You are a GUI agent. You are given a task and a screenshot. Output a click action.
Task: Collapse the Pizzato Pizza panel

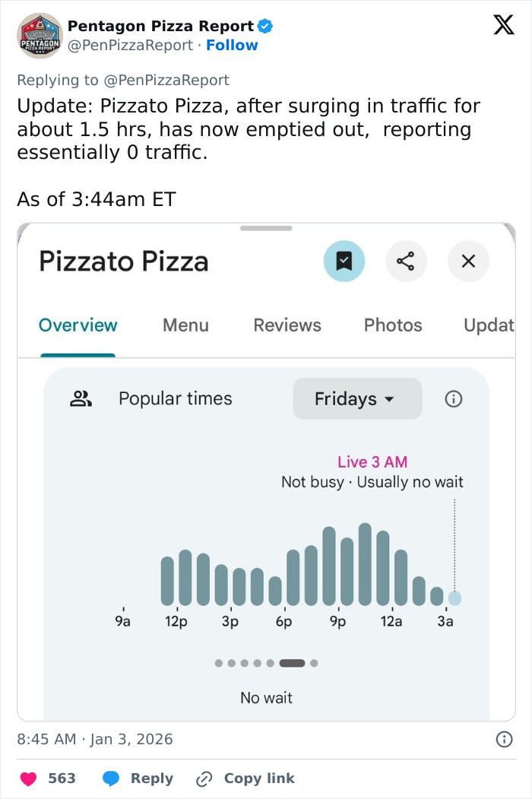469,261
